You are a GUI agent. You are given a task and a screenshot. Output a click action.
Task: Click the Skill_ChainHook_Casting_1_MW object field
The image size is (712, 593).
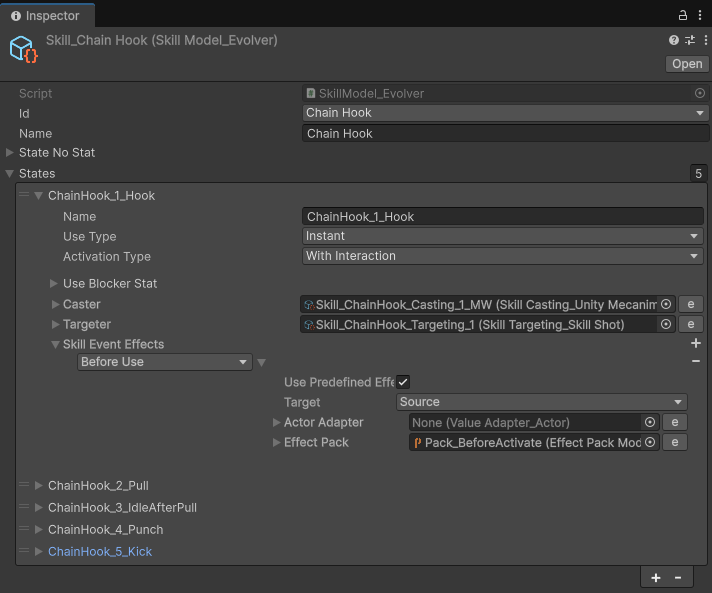(x=488, y=304)
